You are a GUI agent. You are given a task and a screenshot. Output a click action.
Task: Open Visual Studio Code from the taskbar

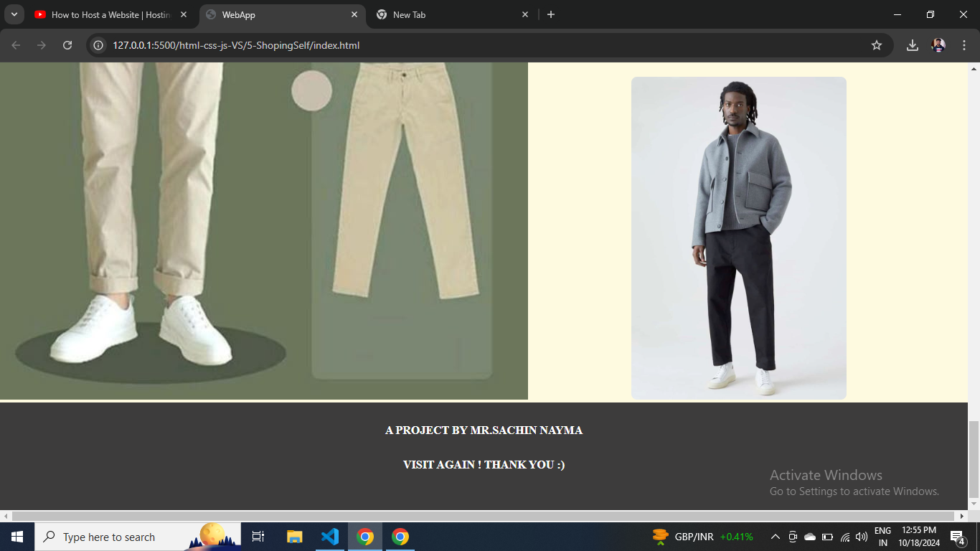coord(330,537)
